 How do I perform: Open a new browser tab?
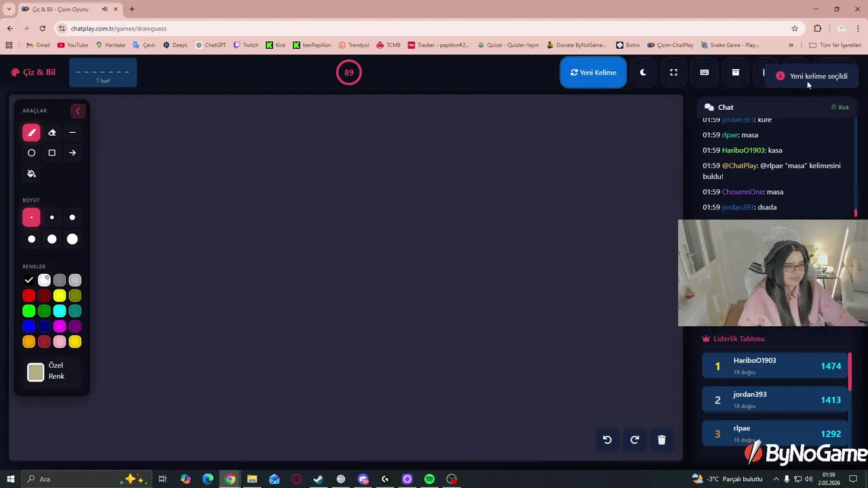pyautogui.click(x=132, y=9)
